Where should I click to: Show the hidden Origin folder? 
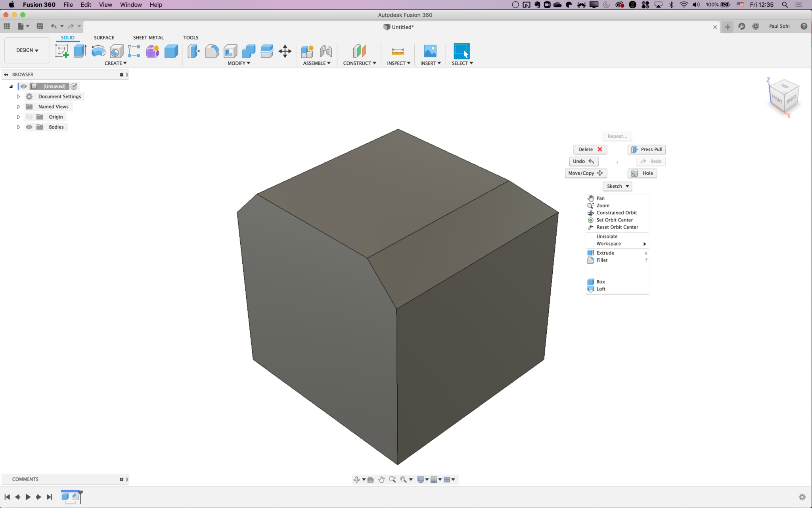pyautogui.click(x=29, y=117)
